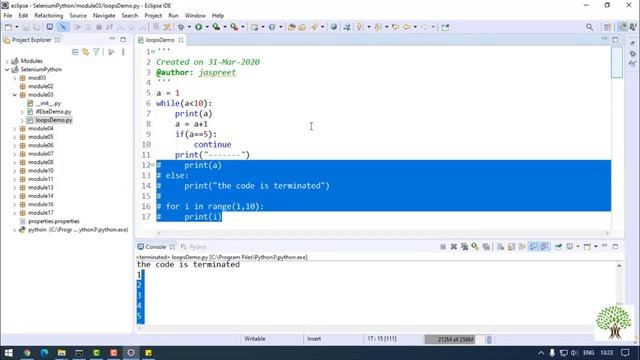This screenshot has height=360, width=640.
Task: Collapse the module03 package
Action: pos(15,95)
